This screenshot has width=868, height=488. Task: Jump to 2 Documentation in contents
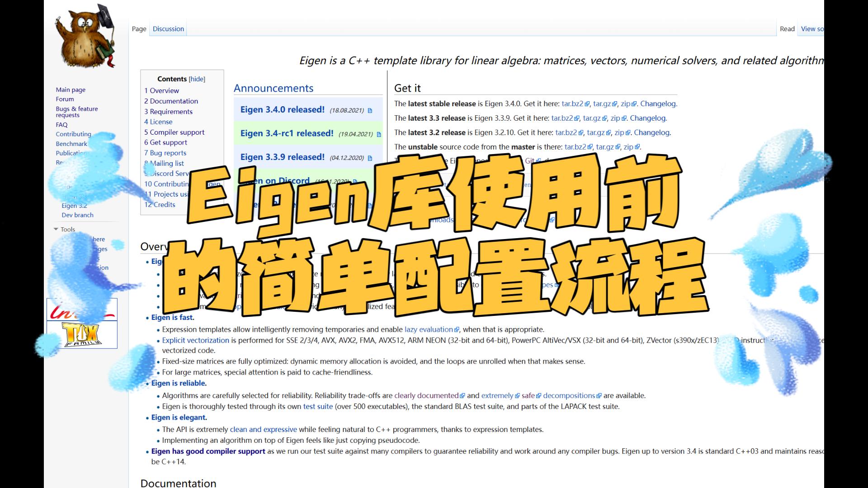171,101
